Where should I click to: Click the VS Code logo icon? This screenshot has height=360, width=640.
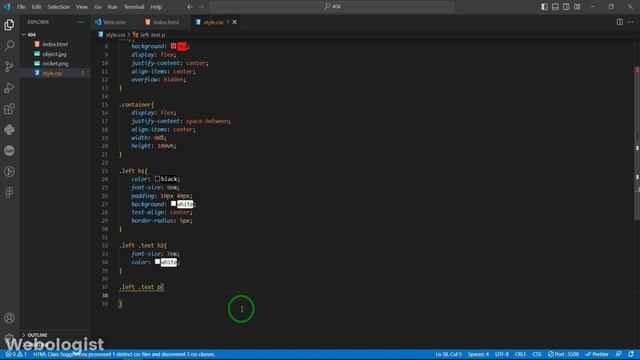click(7, 7)
